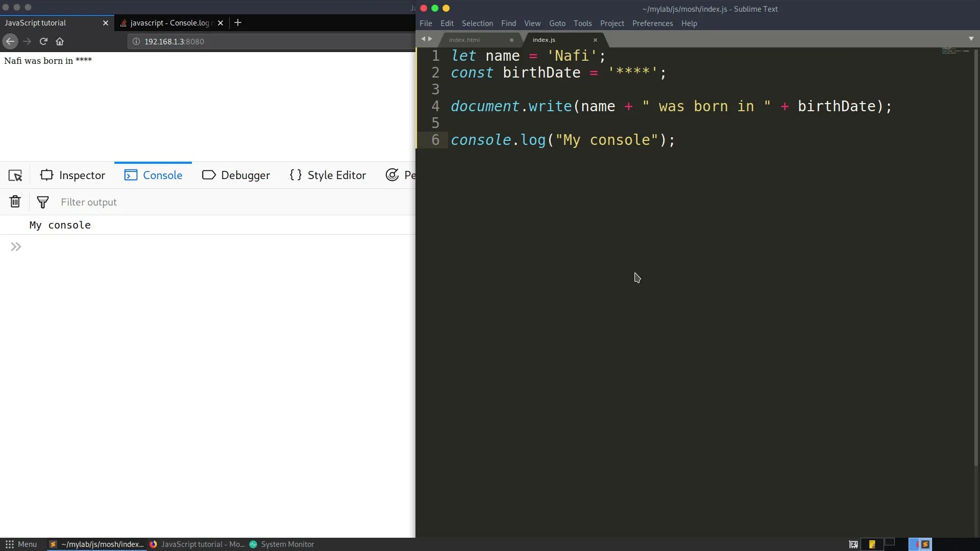Screen dimensions: 980x551
Task: Click the browser back navigation button
Action: 10,41
